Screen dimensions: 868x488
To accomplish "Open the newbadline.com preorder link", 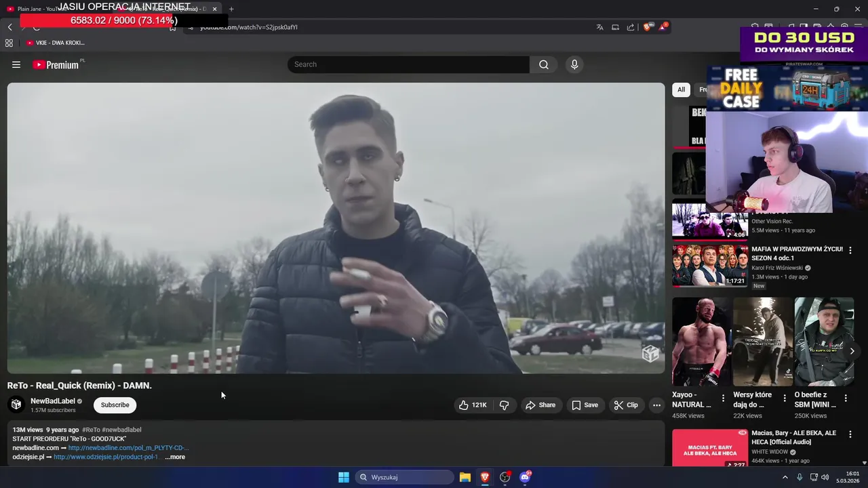I will point(128,448).
